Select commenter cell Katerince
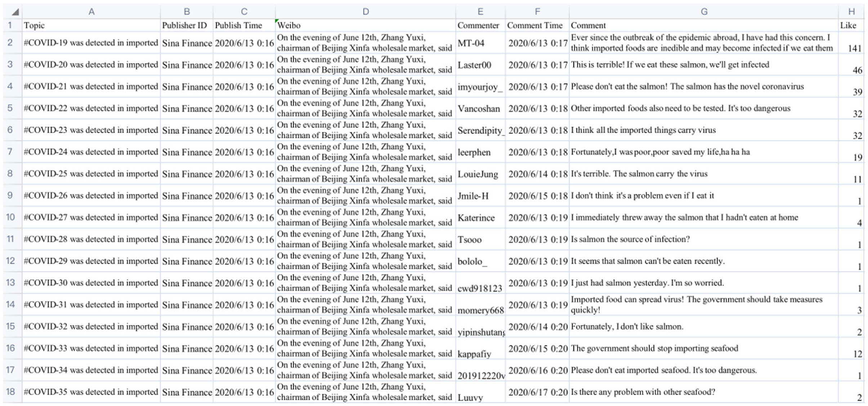 [480, 217]
